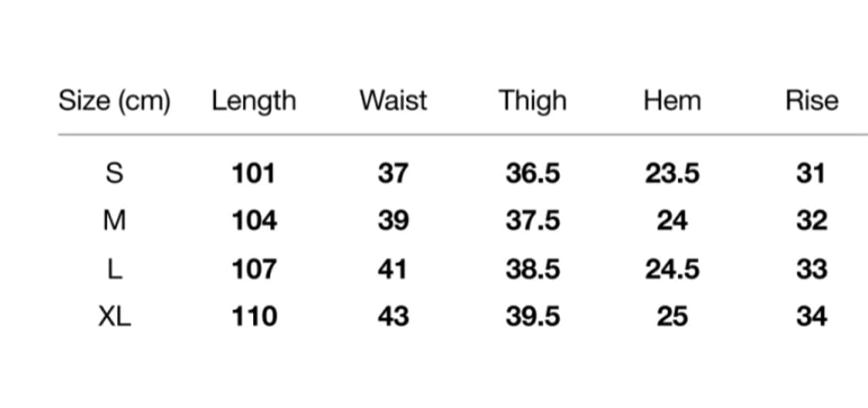Viewport: 868px width, 408px height.
Task: Select the 39 waist value for size M
Action: [393, 221]
